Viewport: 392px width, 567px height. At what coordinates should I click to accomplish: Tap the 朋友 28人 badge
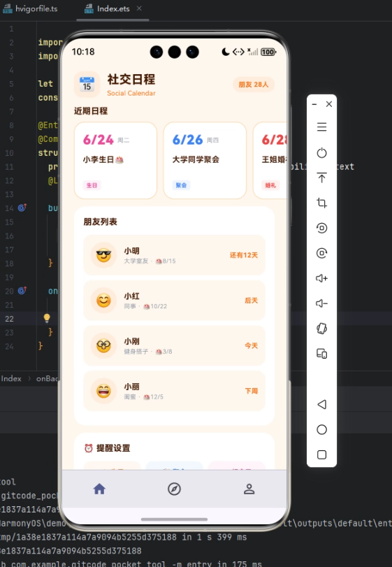click(x=253, y=85)
